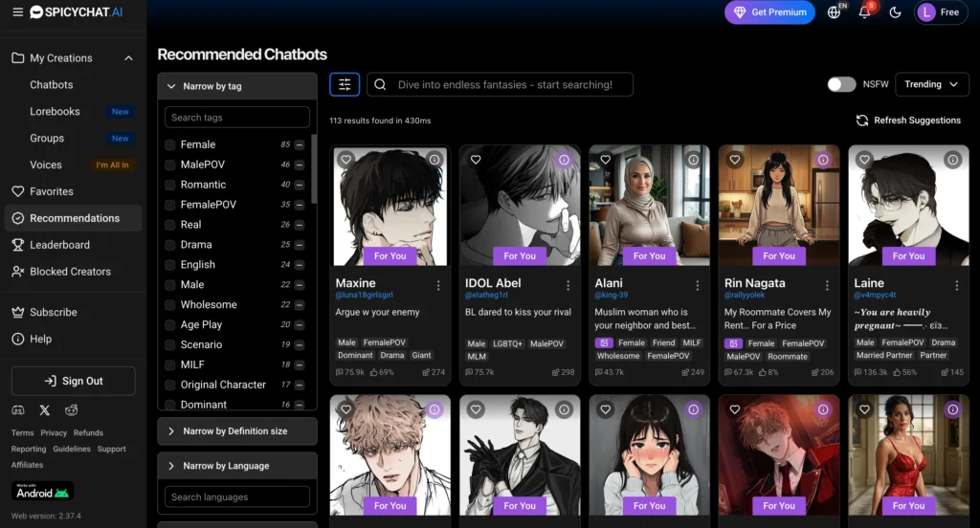980x528 pixels.
Task: Go to Chatbots in sidebar
Action: (52, 85)
